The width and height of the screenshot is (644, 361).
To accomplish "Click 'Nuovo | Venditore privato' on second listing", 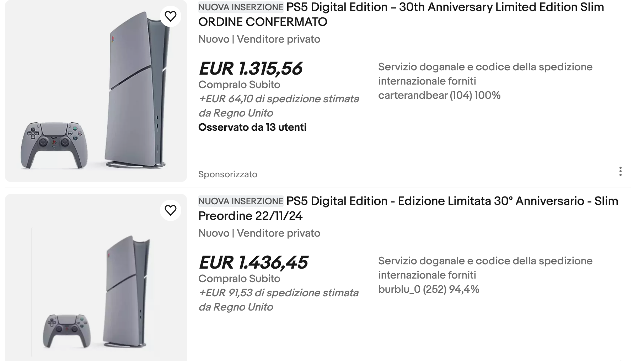I will click(x=259, y=233).
